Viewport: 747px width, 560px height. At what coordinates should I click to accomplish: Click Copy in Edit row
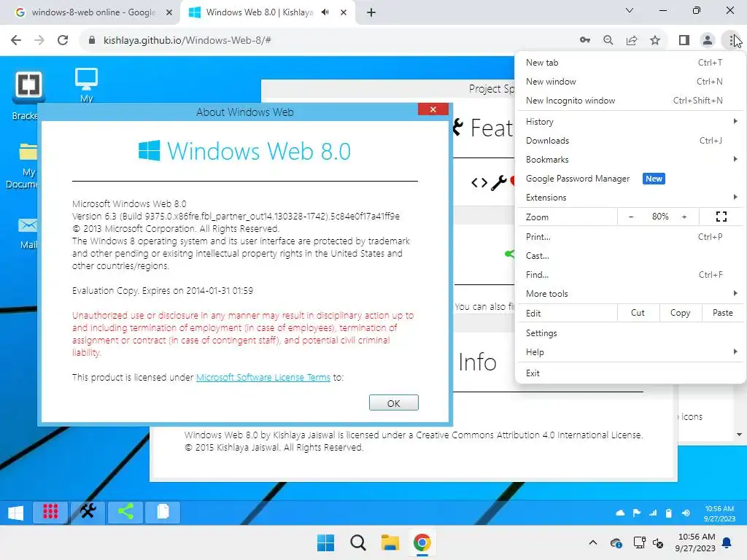(681, 313)
